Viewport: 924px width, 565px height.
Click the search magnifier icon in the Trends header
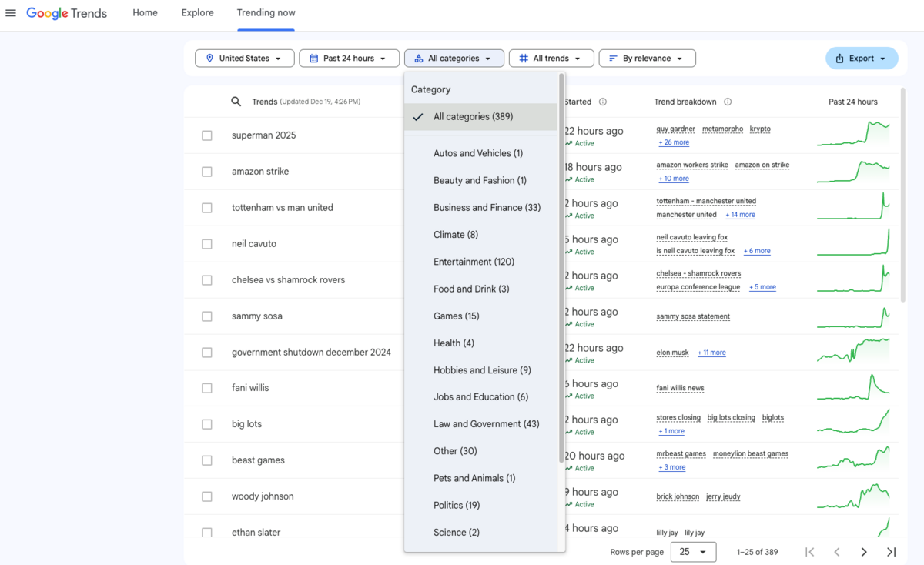pyautogui.click(x=235, y=101)
